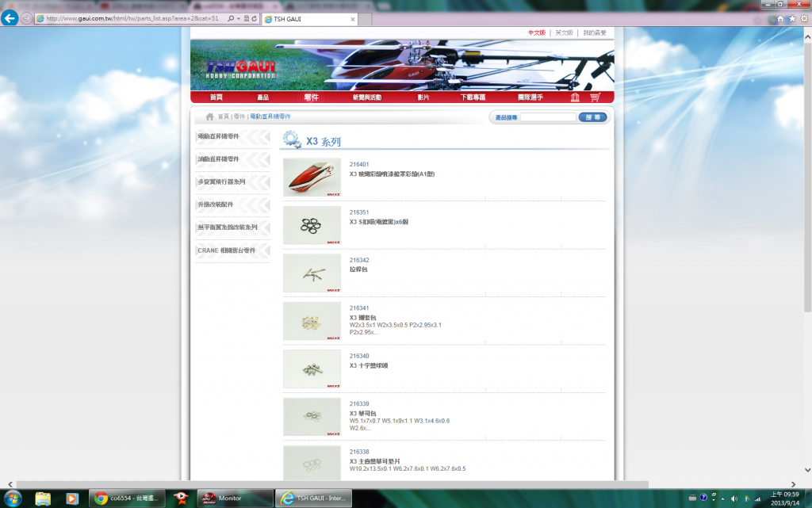The image size is (812, 508).
Task: Click part number 216340
Action: 359,357
